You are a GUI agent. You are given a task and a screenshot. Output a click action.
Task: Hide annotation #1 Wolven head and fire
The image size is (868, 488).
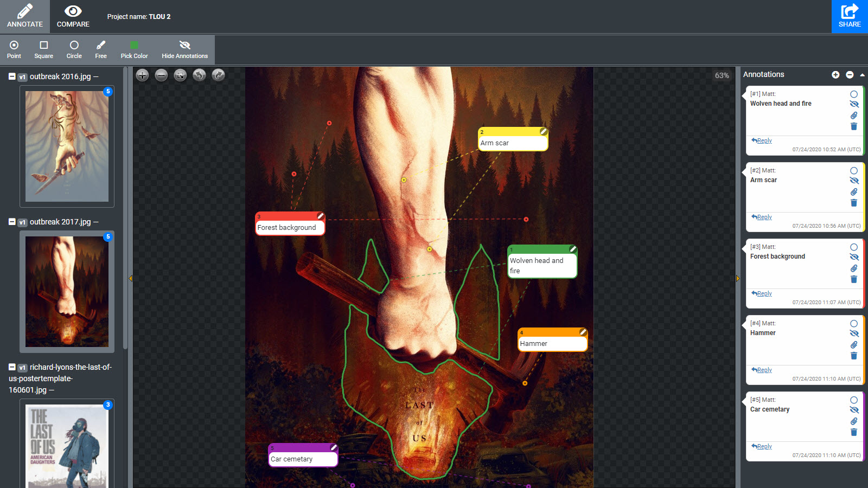coord(854,104)
